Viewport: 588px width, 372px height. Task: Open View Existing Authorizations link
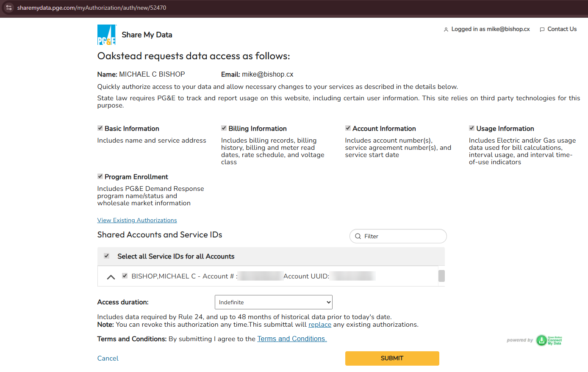pos(137,220)
